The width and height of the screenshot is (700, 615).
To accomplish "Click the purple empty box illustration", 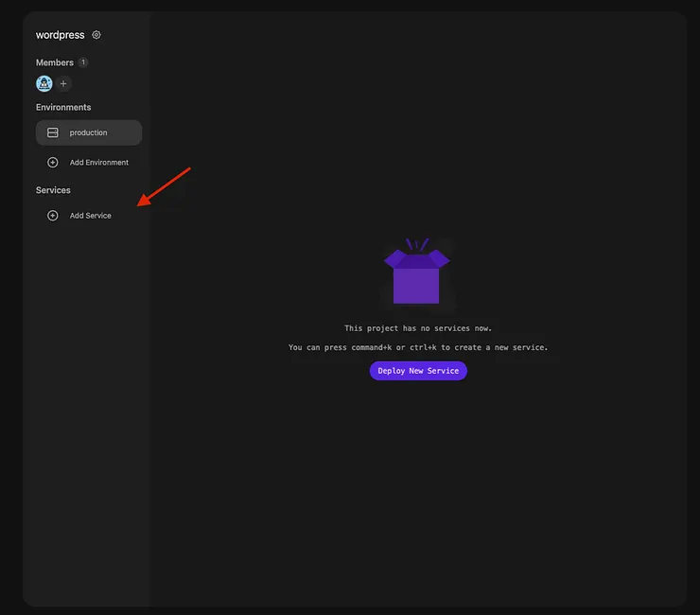I will point(417,272).
